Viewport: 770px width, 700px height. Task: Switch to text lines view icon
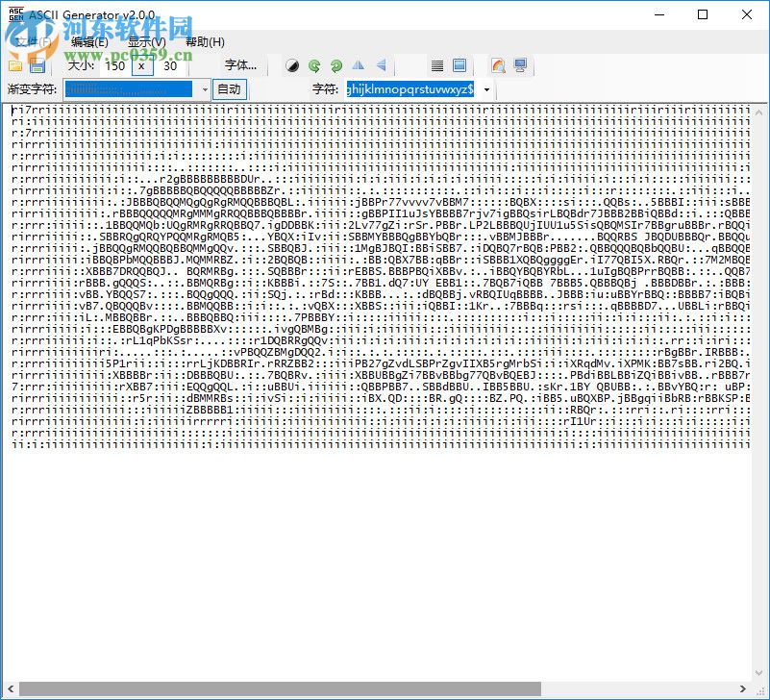437,65
